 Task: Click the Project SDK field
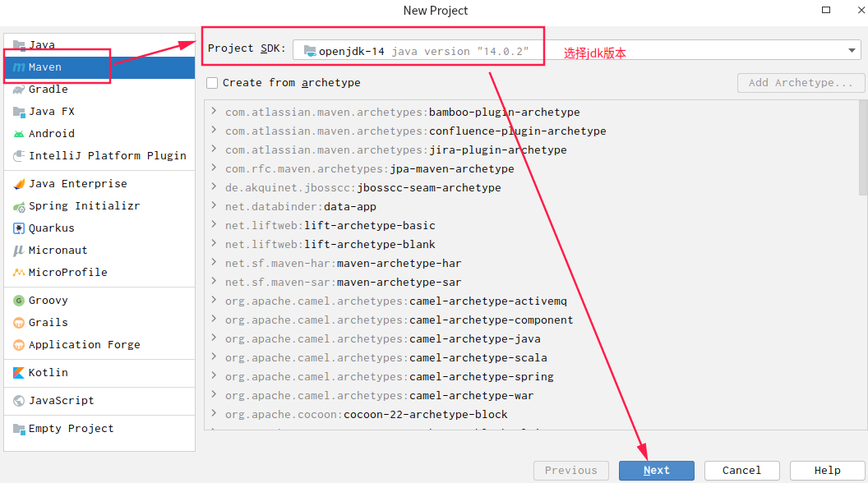point(577,50)
